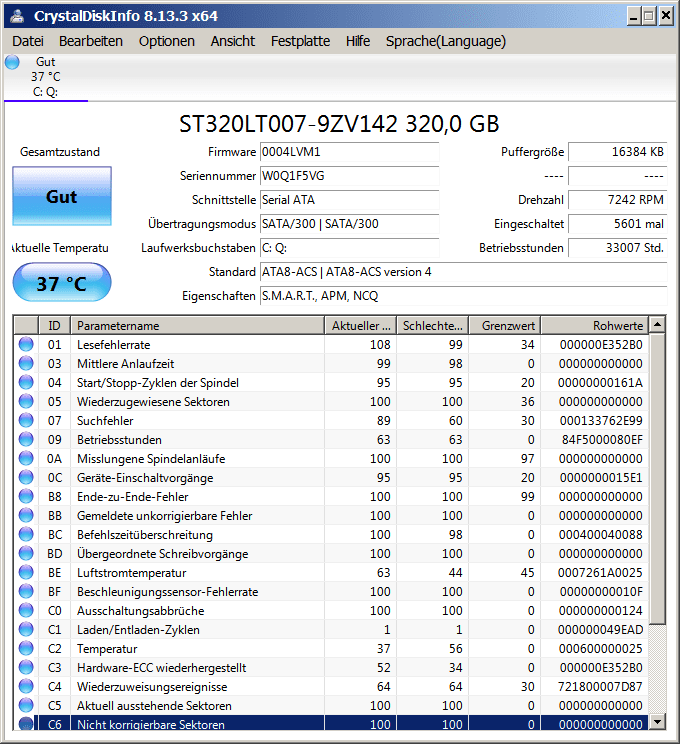Click status orb for Temperatur row C2
Screen dimensions: 680x744
(x=26, y=648)
